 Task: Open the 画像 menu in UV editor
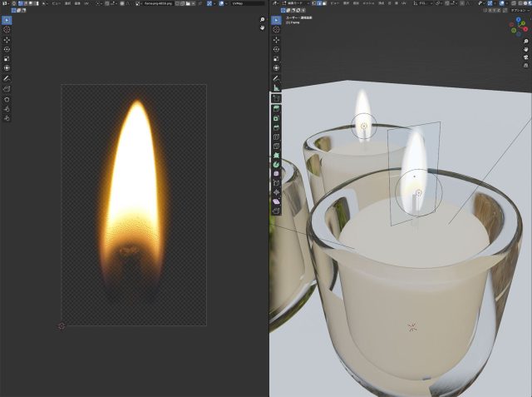tap(77, 3)
